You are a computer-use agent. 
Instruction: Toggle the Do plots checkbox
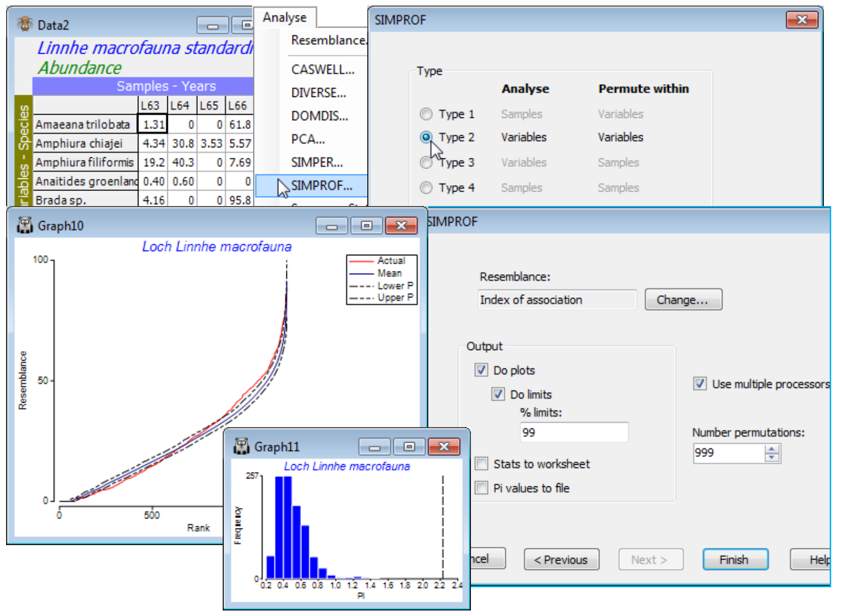tap(481, 370)
